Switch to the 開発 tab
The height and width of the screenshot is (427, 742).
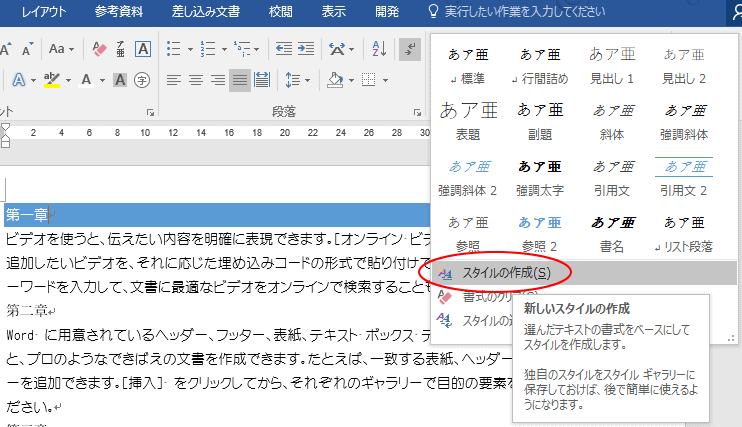(x=387, y=11)
